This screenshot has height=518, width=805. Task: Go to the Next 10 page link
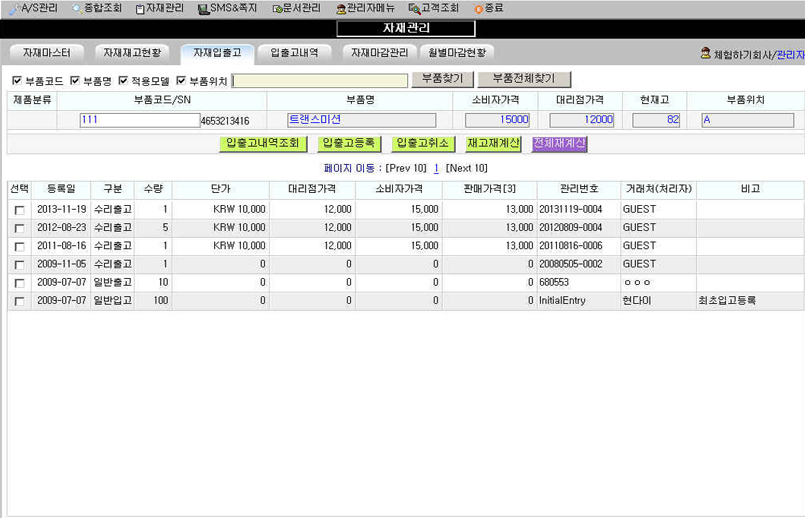(467, 168)
